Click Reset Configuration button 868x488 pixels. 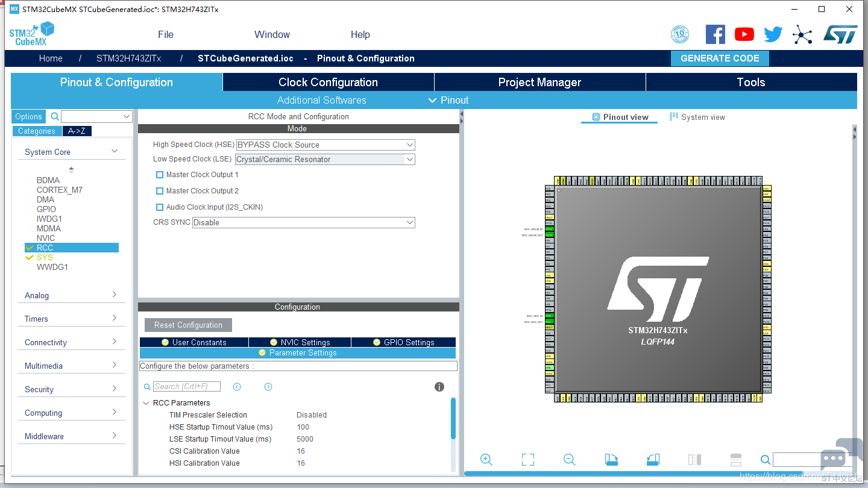coord(188,325)
